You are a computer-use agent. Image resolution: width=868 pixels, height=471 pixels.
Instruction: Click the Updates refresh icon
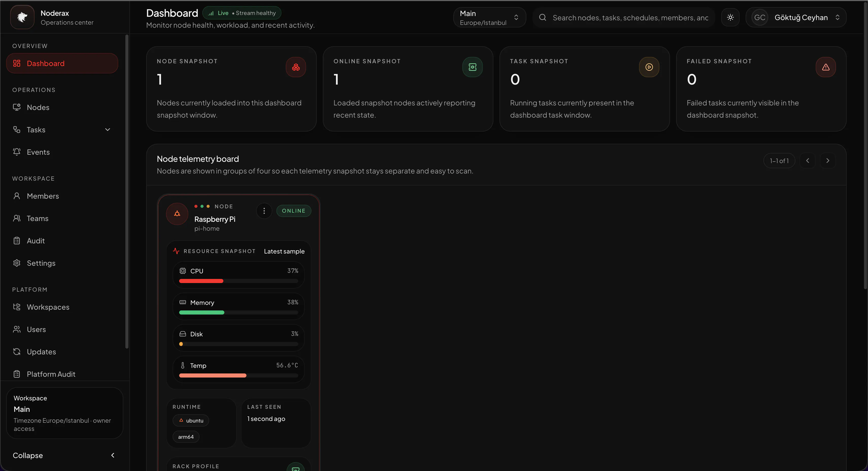(x=17, y=352)
